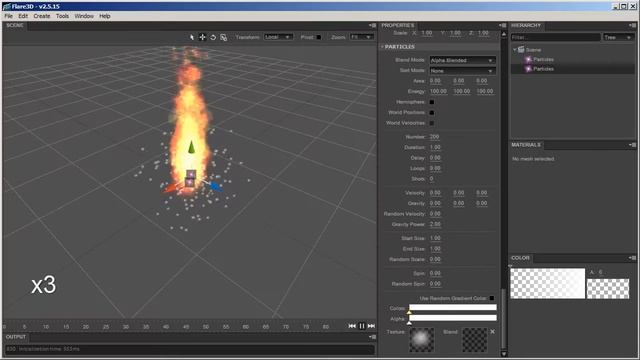Click the Blend texture thumbnail
This screenshot has width=640, height=360.
(x=475, y=340)
